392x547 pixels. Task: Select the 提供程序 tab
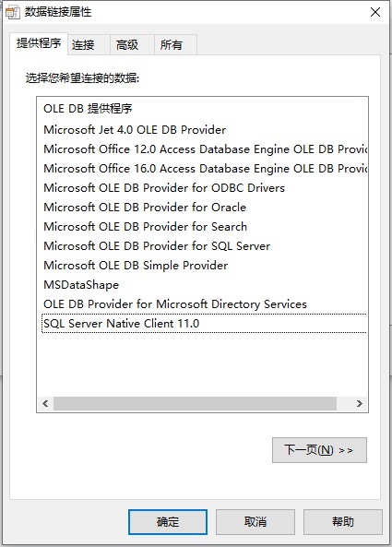tap(39, 43)
